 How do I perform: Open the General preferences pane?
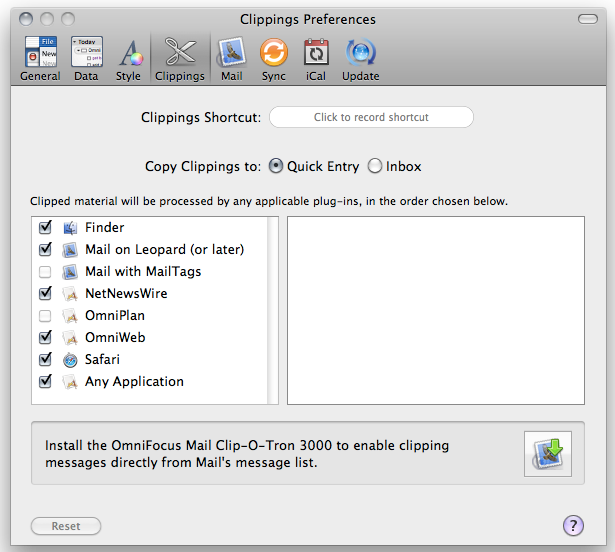(40, 58)
